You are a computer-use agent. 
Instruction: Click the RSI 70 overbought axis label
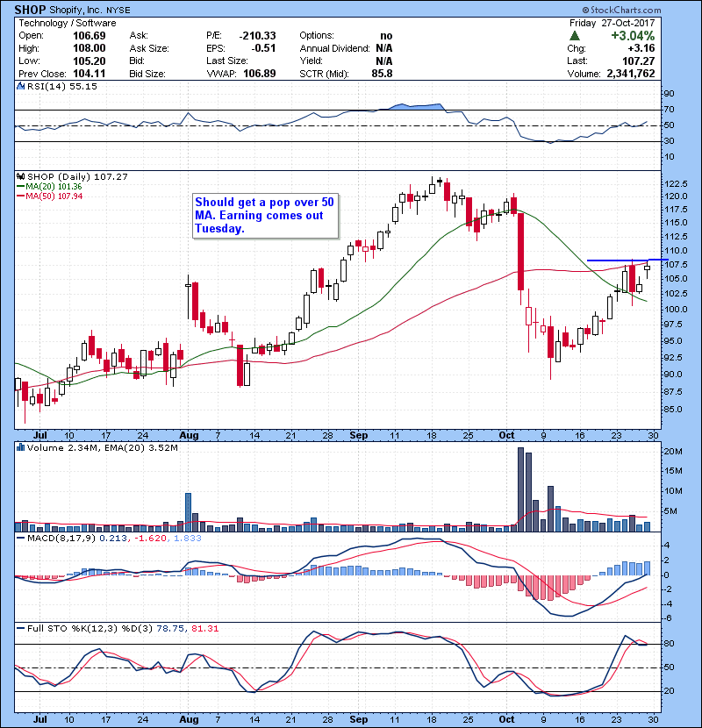click(669, 110)
